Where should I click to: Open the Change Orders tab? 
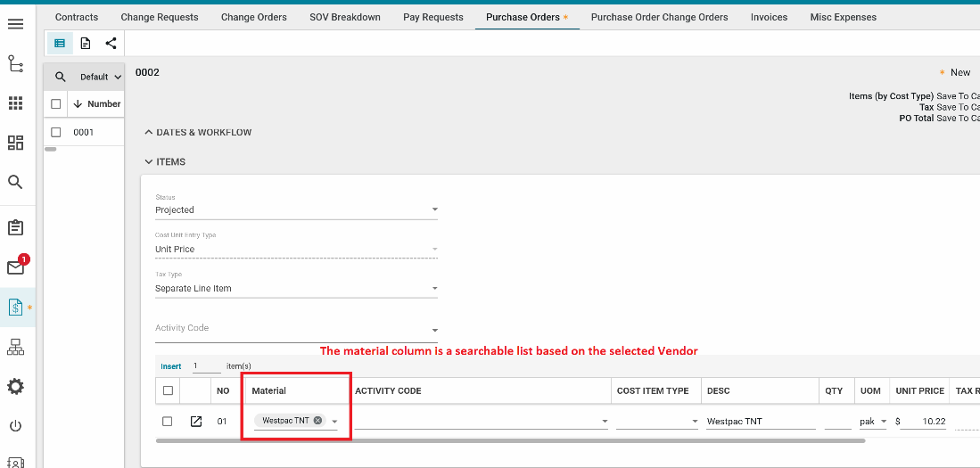click(x=253, y=17)
